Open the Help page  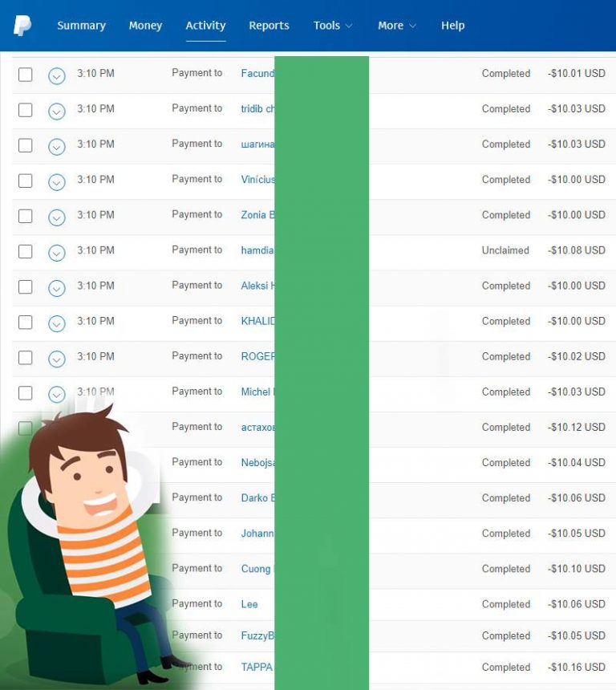(x=452, y=26)
